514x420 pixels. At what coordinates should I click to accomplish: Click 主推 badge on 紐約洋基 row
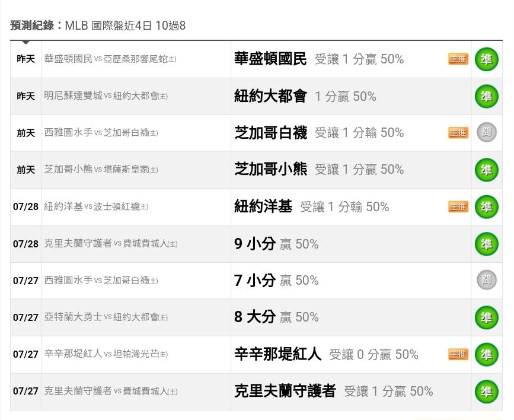coord(458,206)
